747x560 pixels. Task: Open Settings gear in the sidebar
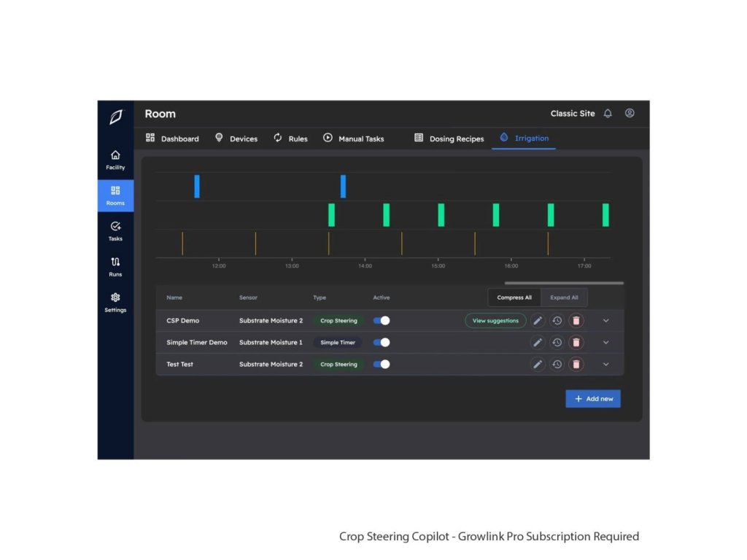pos(115,303)
